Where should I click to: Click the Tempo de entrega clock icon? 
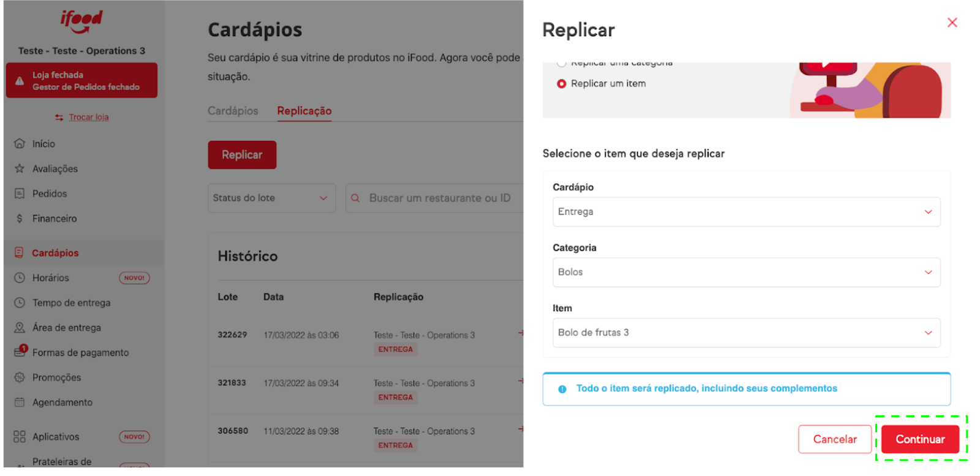coord(20,303)
